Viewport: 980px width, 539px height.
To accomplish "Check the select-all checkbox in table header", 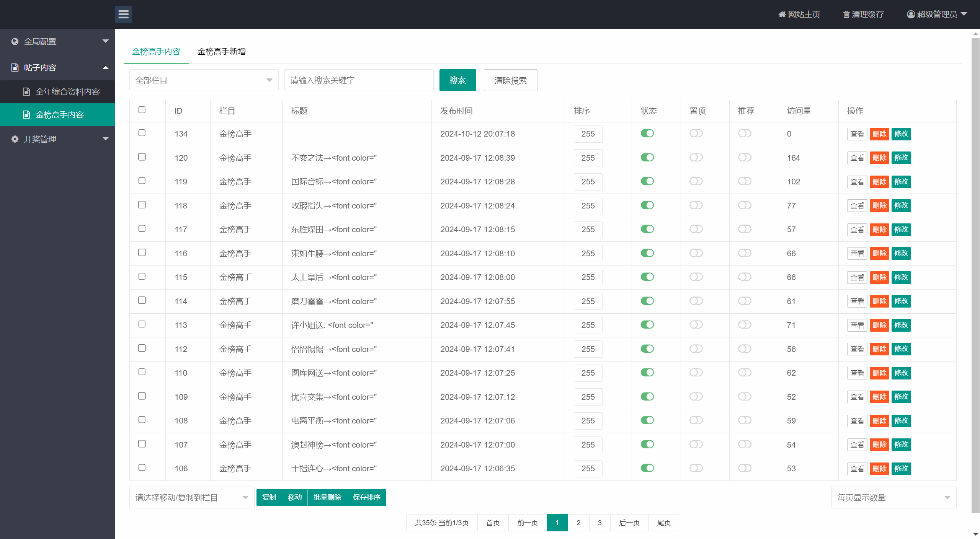I will (x=142, y=110).
